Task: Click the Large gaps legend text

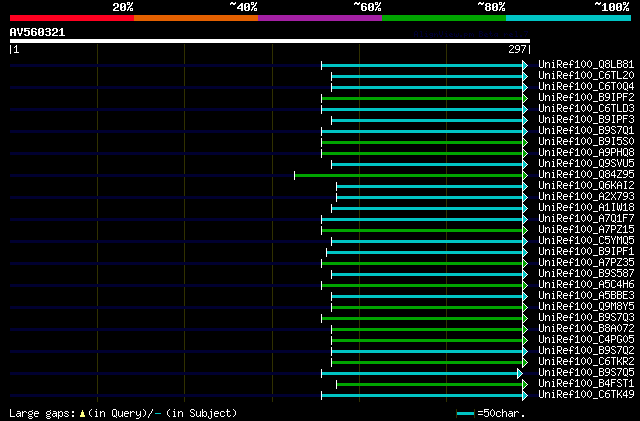Action: pyautogui.click(x=42, y=413)
